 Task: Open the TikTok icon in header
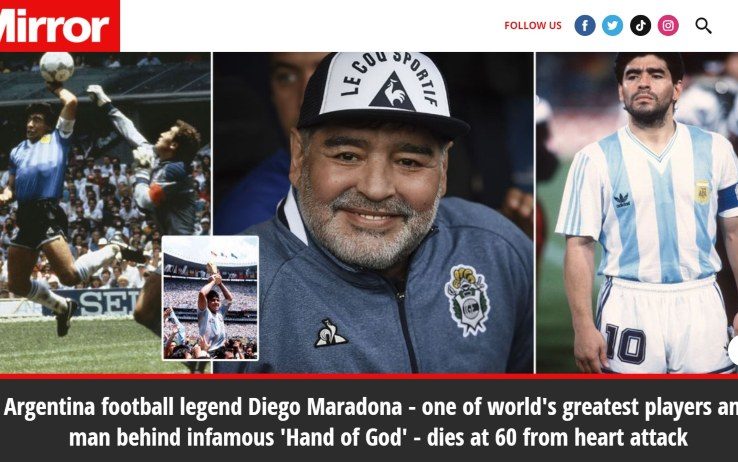tap(641, 25)
